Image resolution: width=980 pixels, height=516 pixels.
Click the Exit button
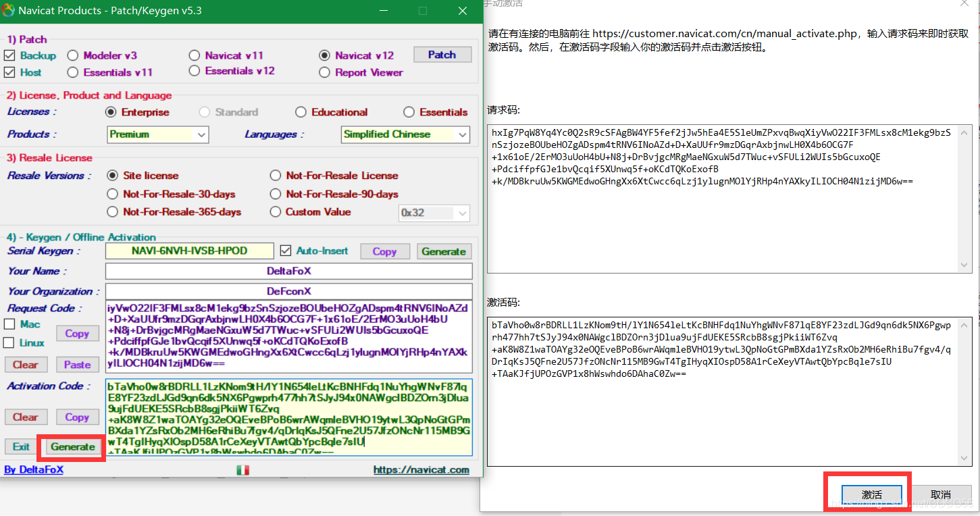point(22,446)
